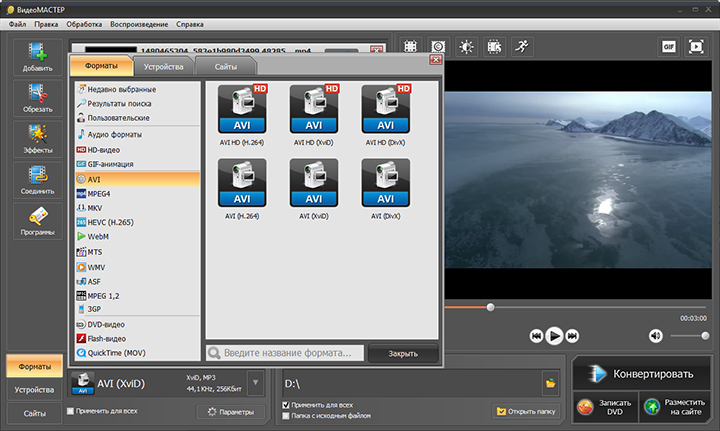Select HD-видео category
720x431 pixels.
click(x=137, y=150)
